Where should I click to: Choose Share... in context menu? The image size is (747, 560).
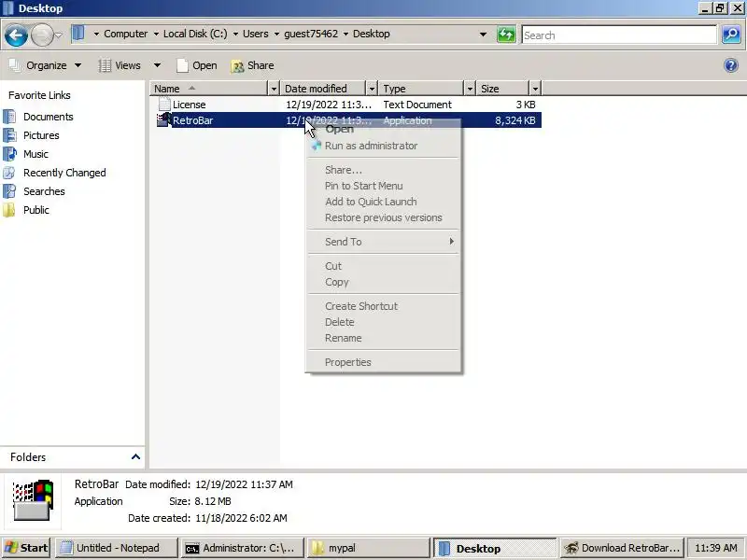[x=383, y=170]
